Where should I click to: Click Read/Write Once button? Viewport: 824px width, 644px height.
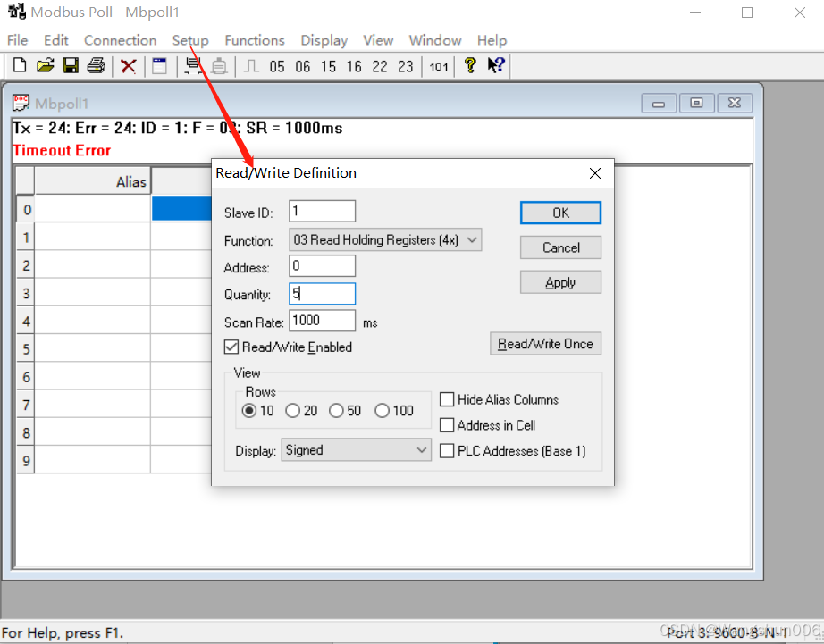coord(545,344)
